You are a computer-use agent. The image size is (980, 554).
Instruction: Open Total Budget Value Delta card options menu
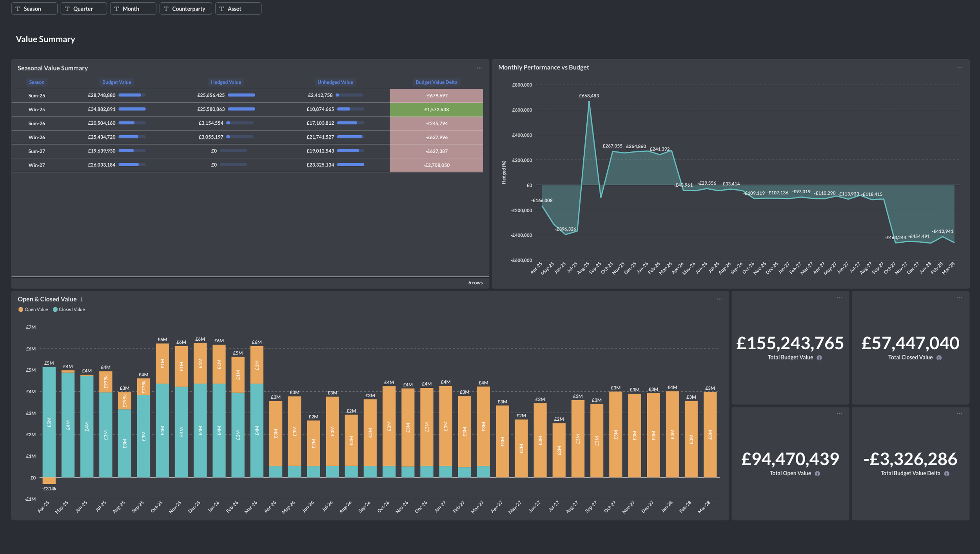959,414
